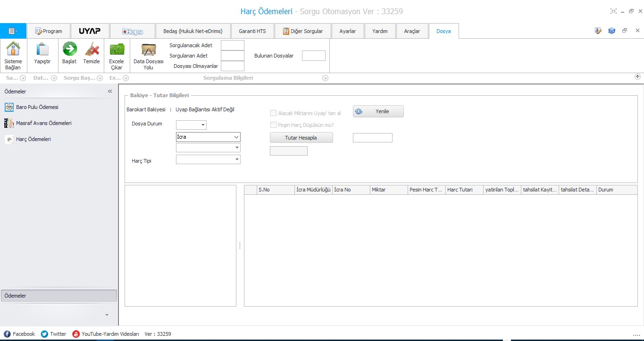The height and width of the screenshot is (341, 644).
Task: Click the Sorgulanacak Adet input field
Action: click(233, 45)
